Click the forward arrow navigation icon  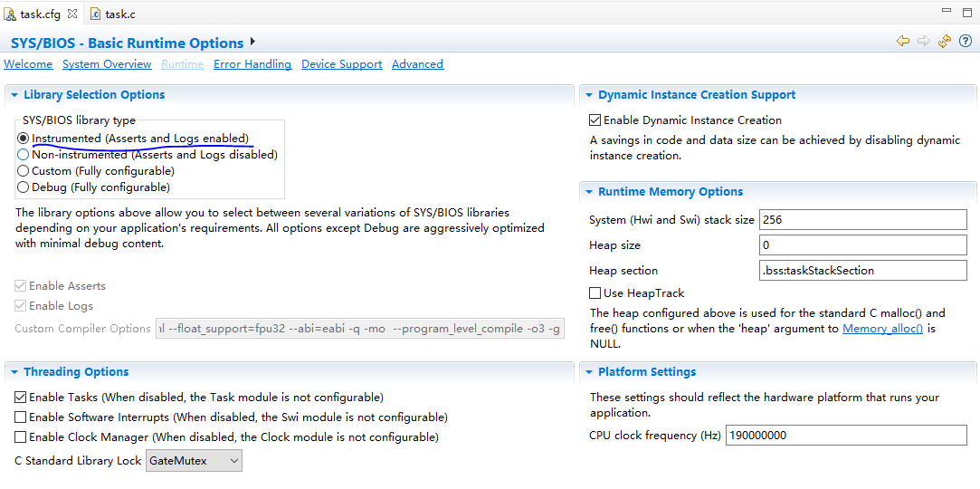924,42
